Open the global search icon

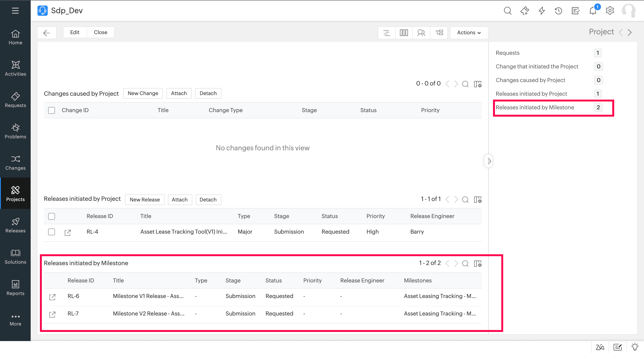(x=507, y=11)
